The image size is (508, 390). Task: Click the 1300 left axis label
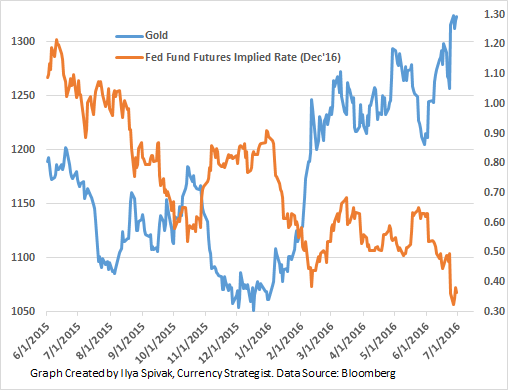pyautogui.click(x=23, y=41)
